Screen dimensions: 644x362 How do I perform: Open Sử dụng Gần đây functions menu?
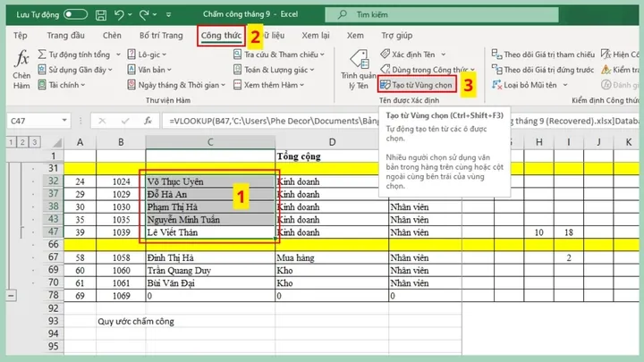(75, 70)
